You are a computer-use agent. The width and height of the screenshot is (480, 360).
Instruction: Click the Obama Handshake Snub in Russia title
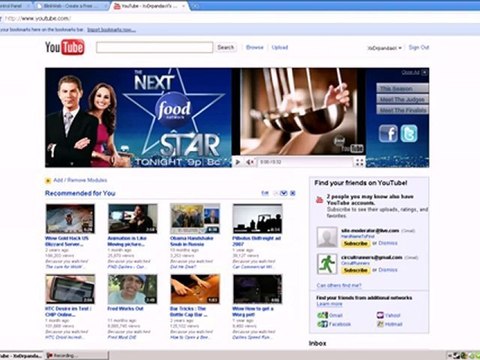click(191, 241)
